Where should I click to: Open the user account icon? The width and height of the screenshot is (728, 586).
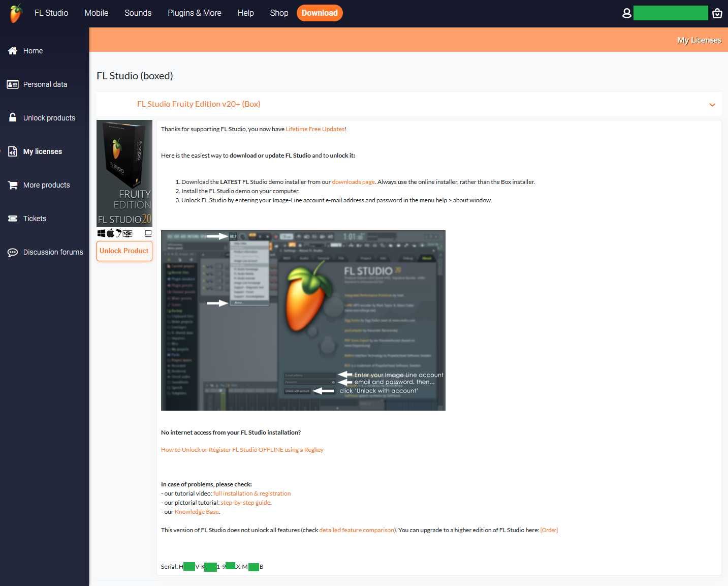[x=627, y=13]
